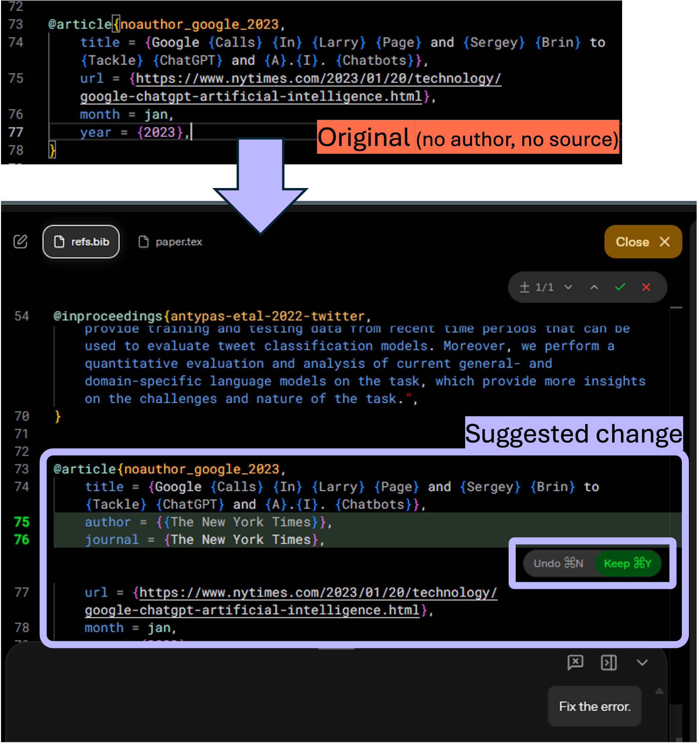Go to next change with down chevron
The height and width of the screenshot is (743, 700).
(x=568, y=287)
